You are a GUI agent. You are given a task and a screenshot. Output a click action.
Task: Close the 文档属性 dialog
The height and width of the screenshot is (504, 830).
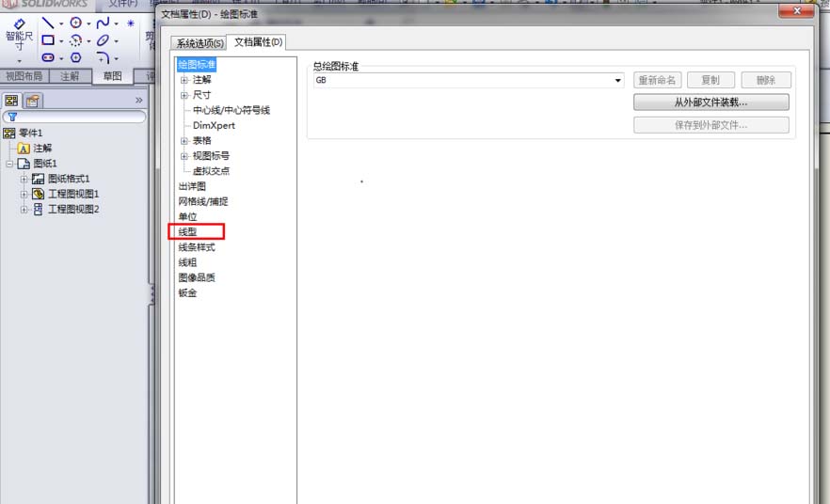(x=797, y=11)
